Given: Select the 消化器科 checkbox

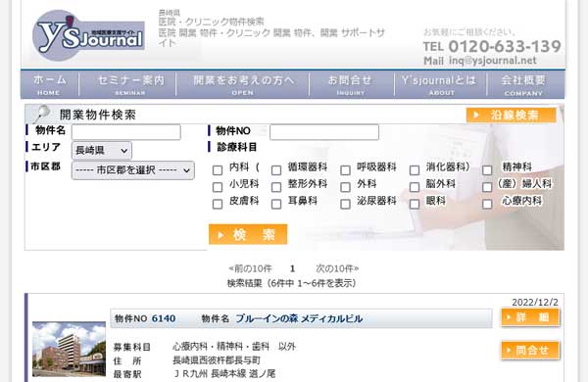Looking at the screenshot, I should click(x=415, y=170).
